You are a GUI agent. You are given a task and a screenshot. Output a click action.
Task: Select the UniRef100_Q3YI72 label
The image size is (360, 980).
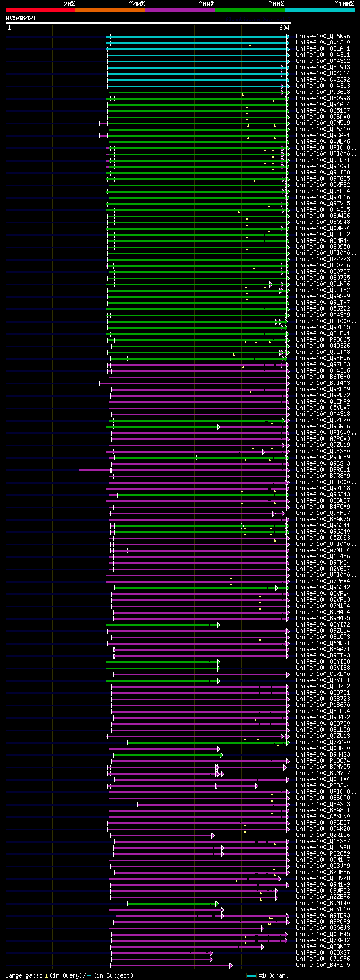(323, 624)
